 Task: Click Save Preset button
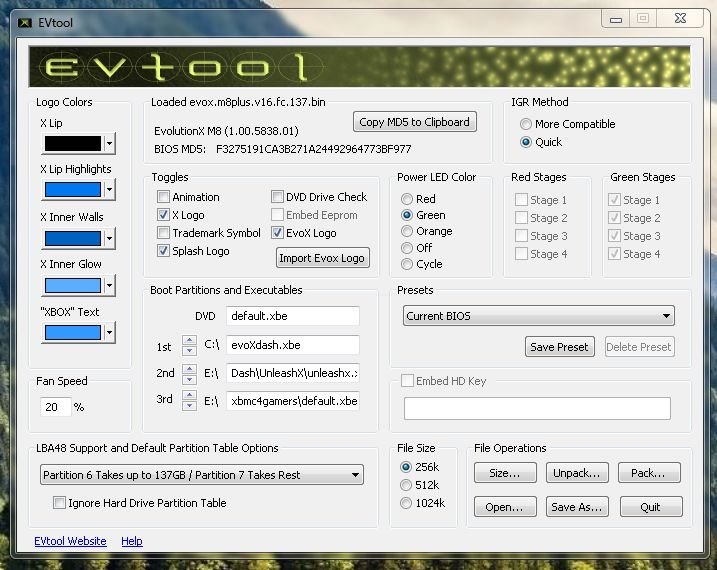click(x=559, y=347)
